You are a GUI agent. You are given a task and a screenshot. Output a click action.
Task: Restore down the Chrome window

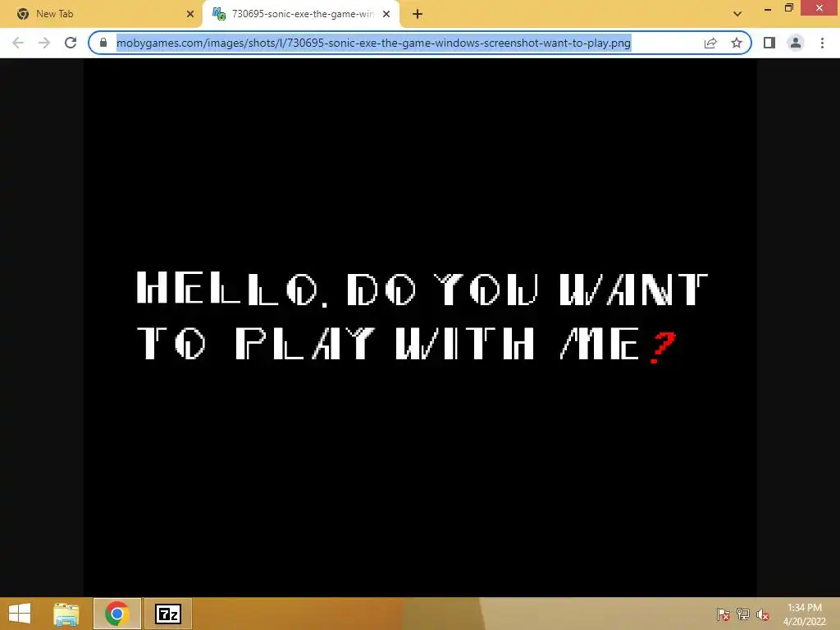click(x=788, y=8)
